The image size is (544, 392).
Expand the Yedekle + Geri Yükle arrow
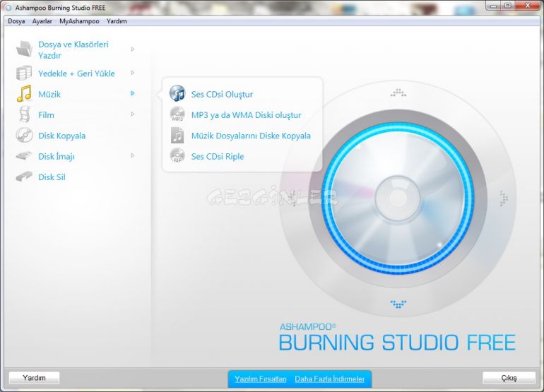tap(133, 73)
